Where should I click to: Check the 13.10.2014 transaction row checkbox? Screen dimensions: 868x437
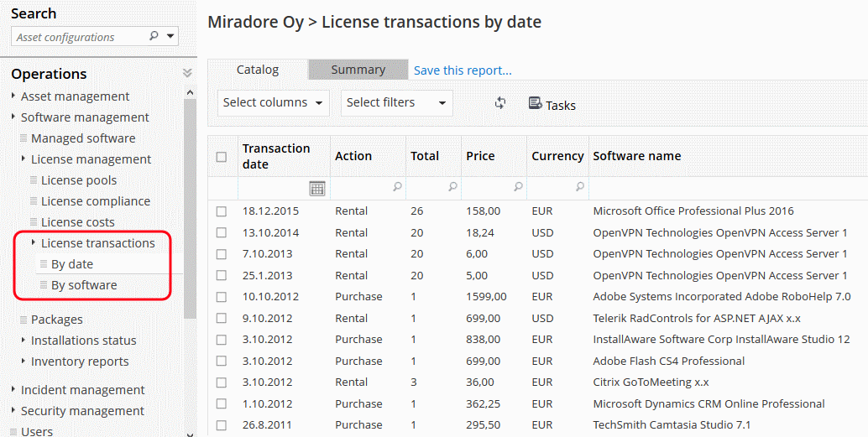pos(222,233)
